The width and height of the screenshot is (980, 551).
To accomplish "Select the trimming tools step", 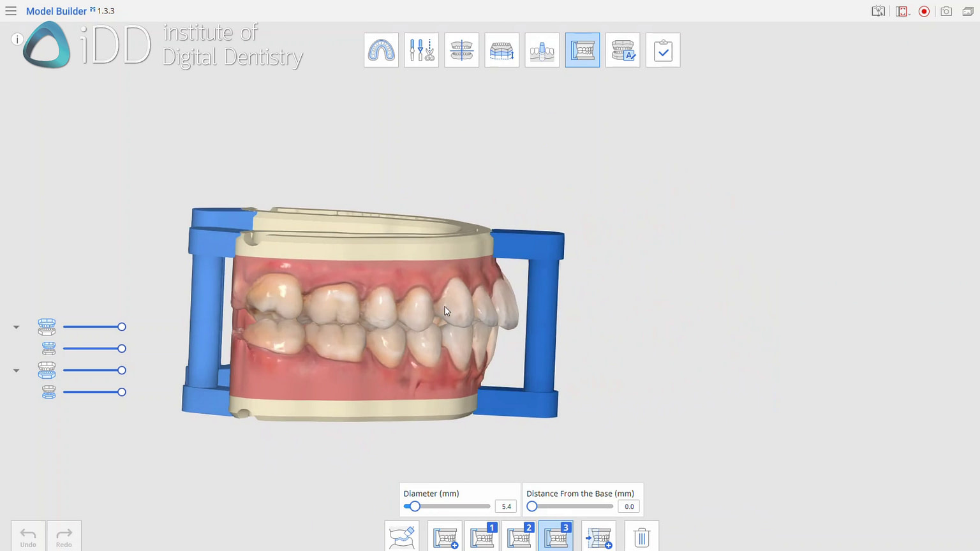I will click(x=421, y=50).
